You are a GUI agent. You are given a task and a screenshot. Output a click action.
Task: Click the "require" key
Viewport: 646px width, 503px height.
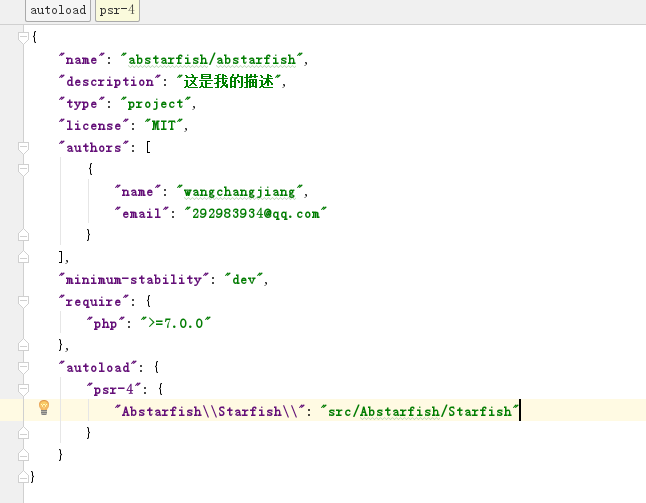point(94,302)
